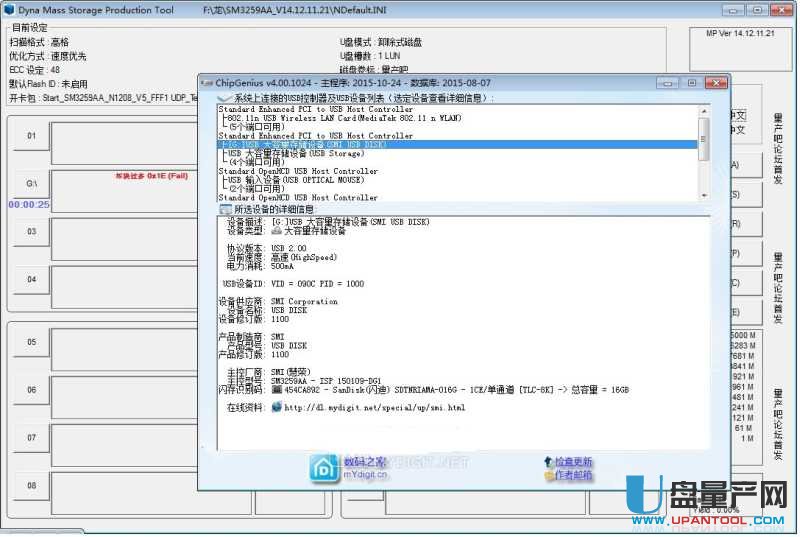
Task: Click the monitor icon for selected device details
Action: [226, 210]
